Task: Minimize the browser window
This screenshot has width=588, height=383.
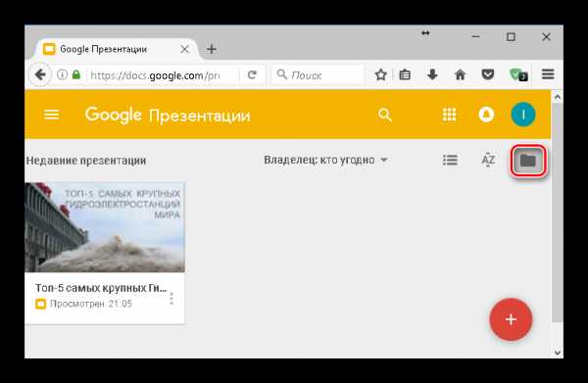Action: point(475,36)
